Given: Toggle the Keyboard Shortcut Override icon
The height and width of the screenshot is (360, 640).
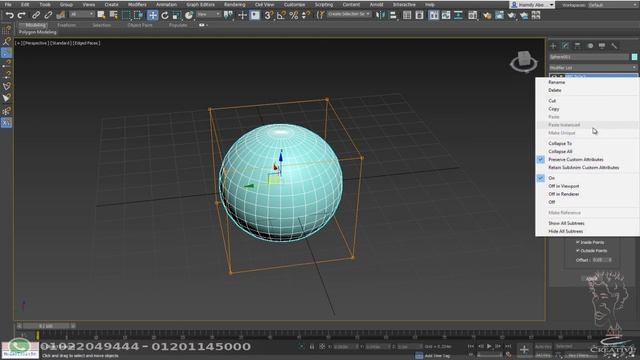Looking at the screenshot, I should click(x=255, y=16).
